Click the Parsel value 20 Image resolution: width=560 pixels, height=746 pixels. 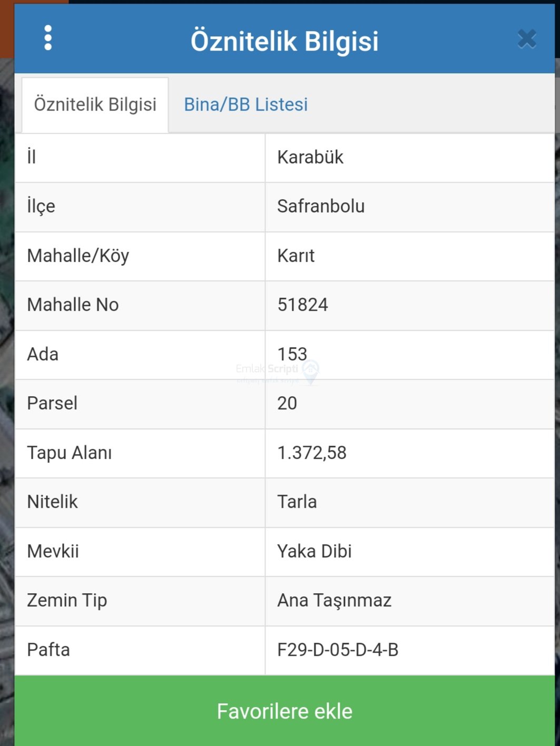[x=287, y=403]
